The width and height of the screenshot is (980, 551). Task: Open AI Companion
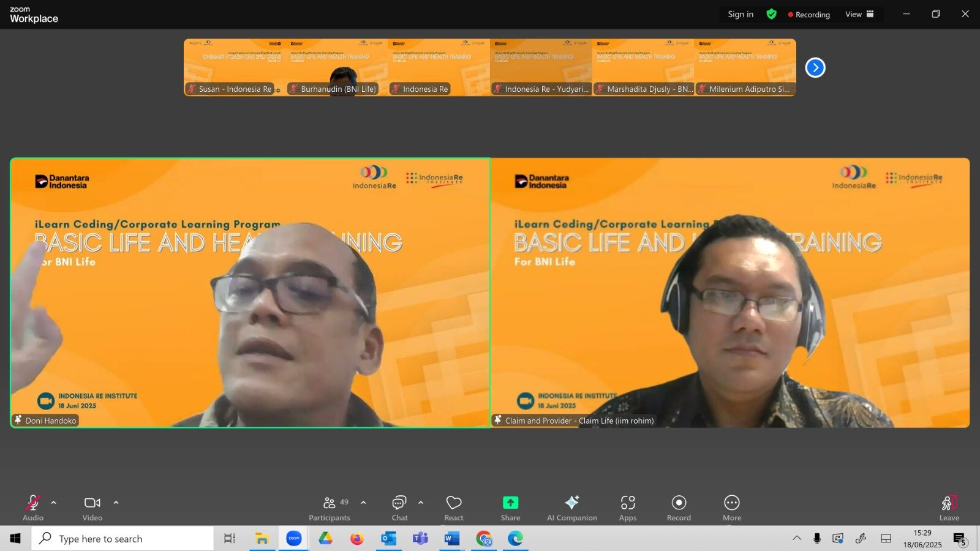point(572,508)
